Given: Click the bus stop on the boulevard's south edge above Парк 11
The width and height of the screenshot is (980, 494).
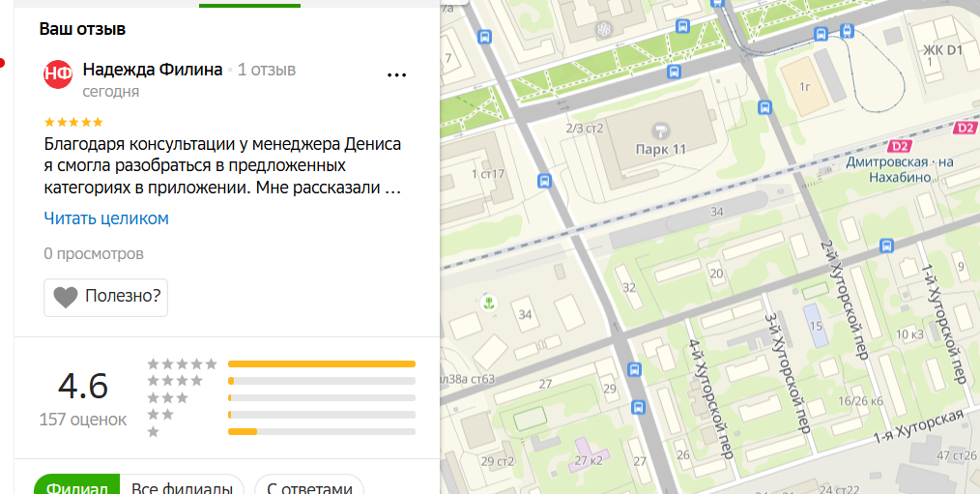Looking at the screenshot, I should point(673,72).
